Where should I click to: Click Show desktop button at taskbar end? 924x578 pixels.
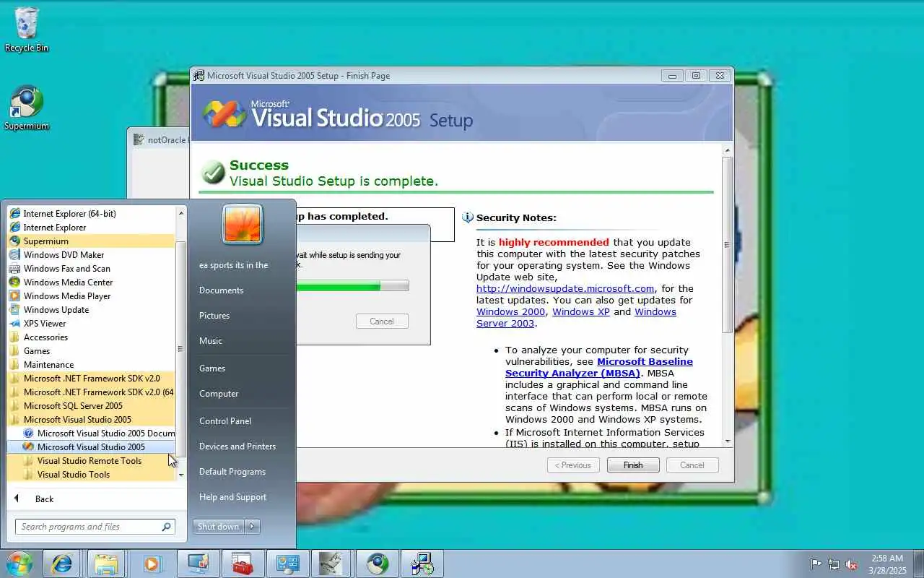click(919, 564)
